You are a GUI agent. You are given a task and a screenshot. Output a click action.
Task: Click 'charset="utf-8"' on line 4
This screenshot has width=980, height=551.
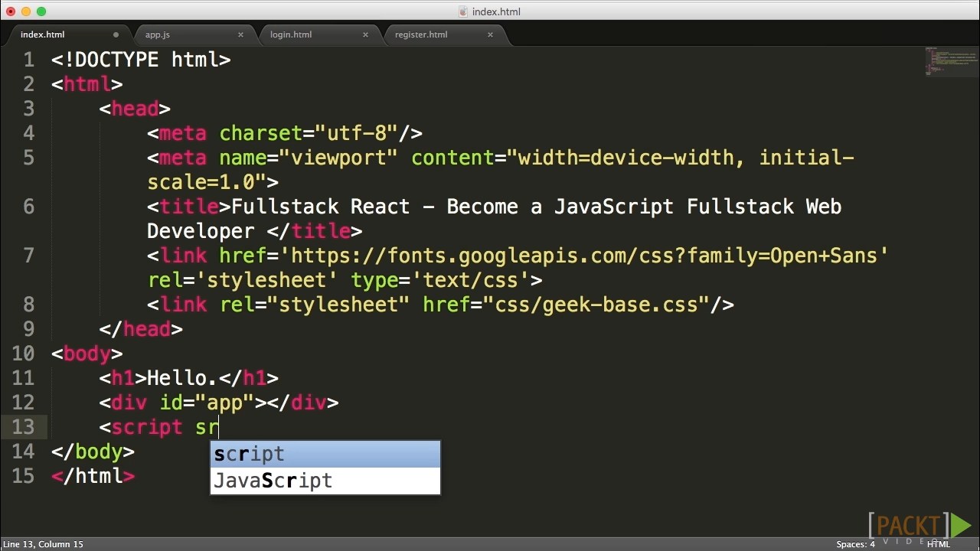click(309, 133)
